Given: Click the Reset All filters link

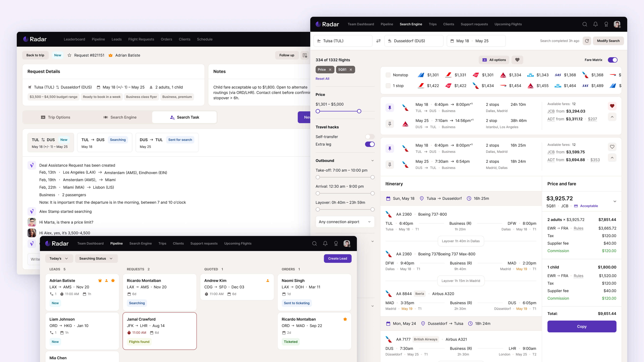Looking at the screenshot, I should coord(322,78).
